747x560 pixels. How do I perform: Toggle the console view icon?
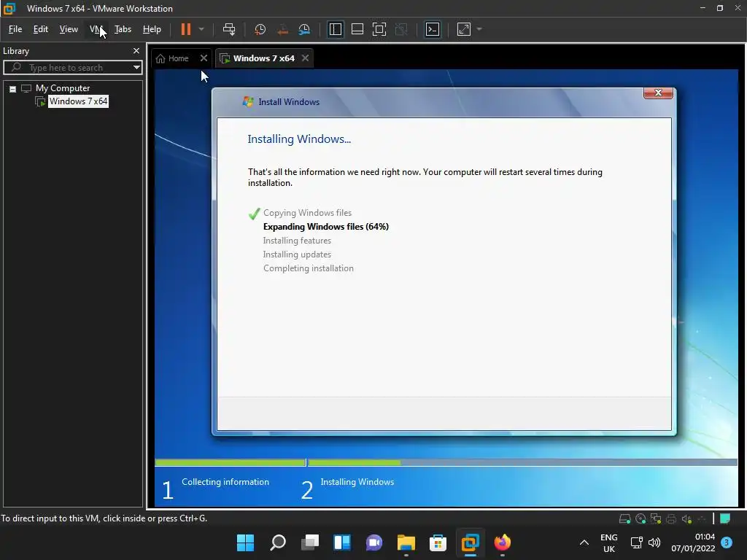[x=433, y=29]
